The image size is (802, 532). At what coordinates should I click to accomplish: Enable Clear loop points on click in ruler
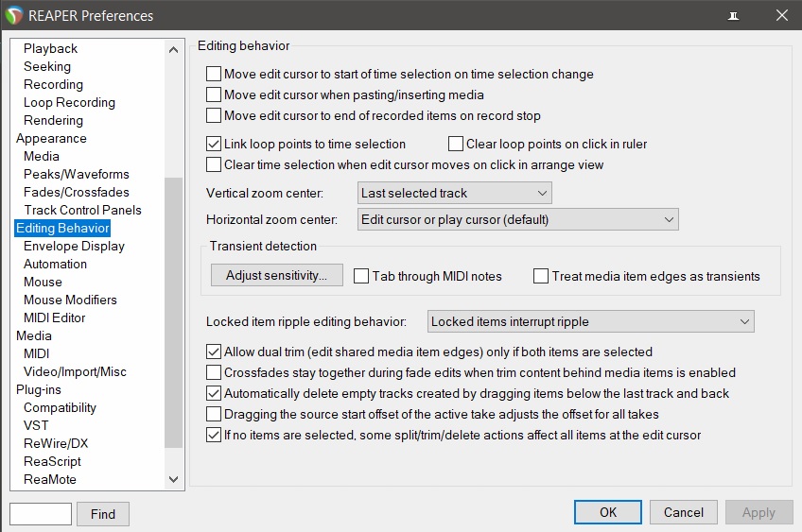[455, 144]
